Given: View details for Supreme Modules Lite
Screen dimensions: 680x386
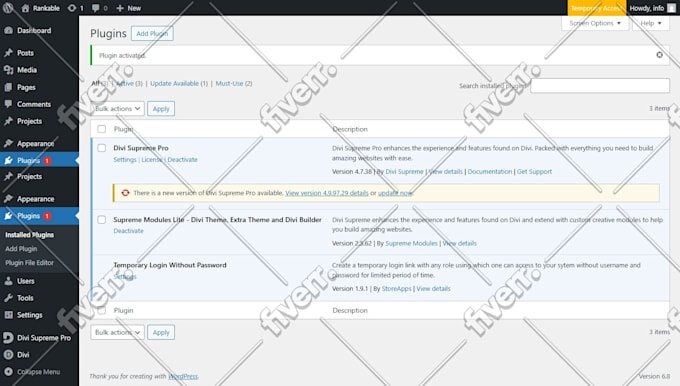Looking at the screenshot, I should (459, 243).
